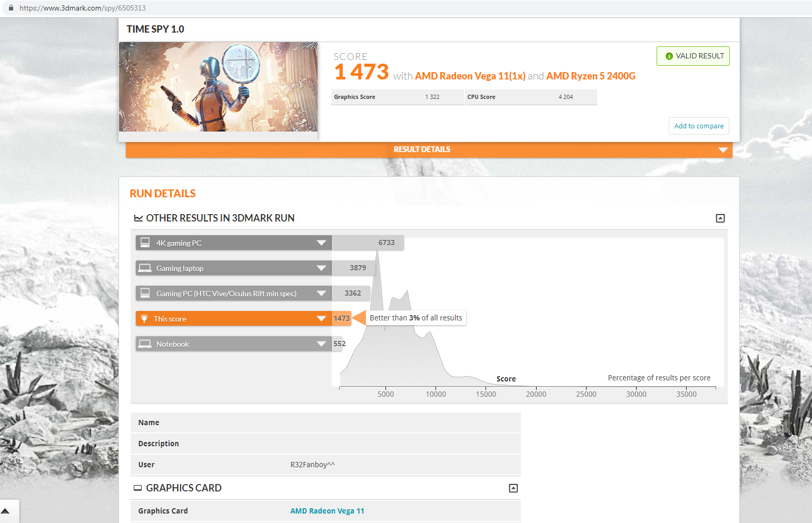Image resolution: width=812 pixels, height=523 pixels.
Task: Click the laptop icon in Notebook row
Action: pos(145,344)
